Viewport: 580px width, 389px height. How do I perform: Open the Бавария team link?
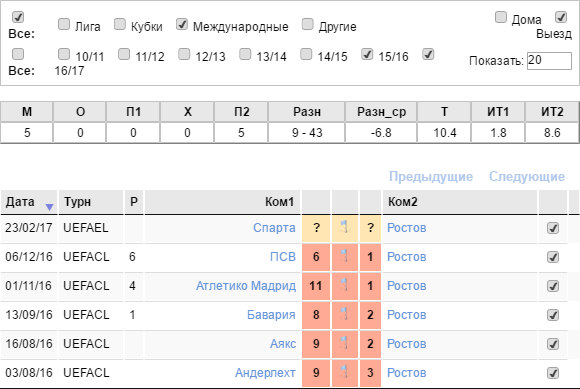pos(271,315)
